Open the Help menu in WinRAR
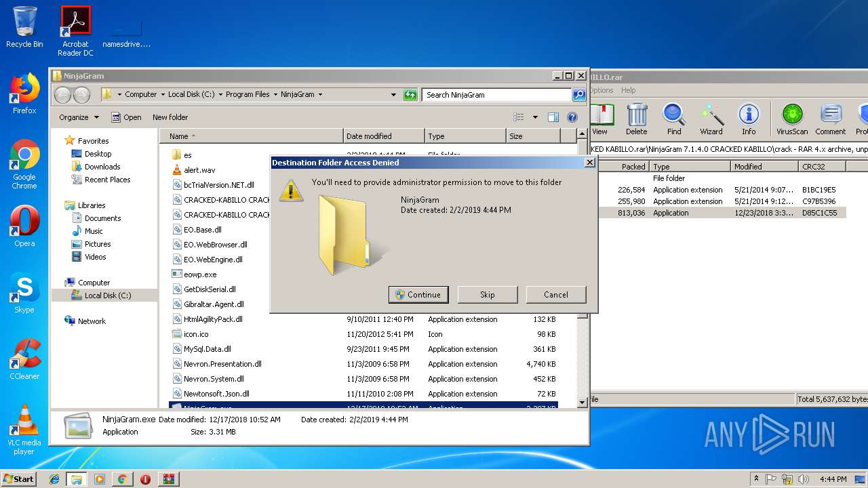The width and height of the screenshot is (868, 488). tap(629, 90)
